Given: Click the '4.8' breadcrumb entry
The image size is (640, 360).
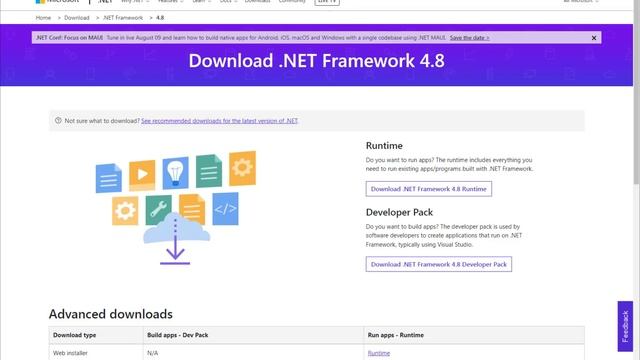Looking at the screenshot, I should (160, 18).
